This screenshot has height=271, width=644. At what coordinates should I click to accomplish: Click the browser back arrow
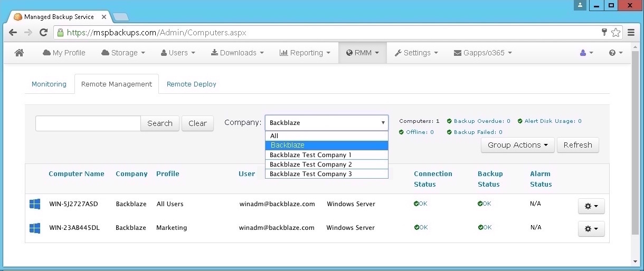click(13, 33)
